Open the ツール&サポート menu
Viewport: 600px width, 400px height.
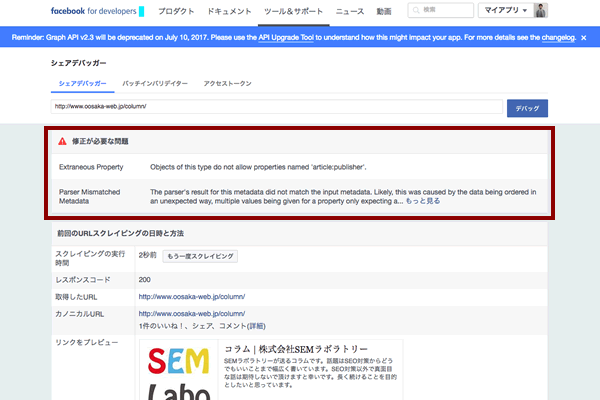[x=293, y=11]
